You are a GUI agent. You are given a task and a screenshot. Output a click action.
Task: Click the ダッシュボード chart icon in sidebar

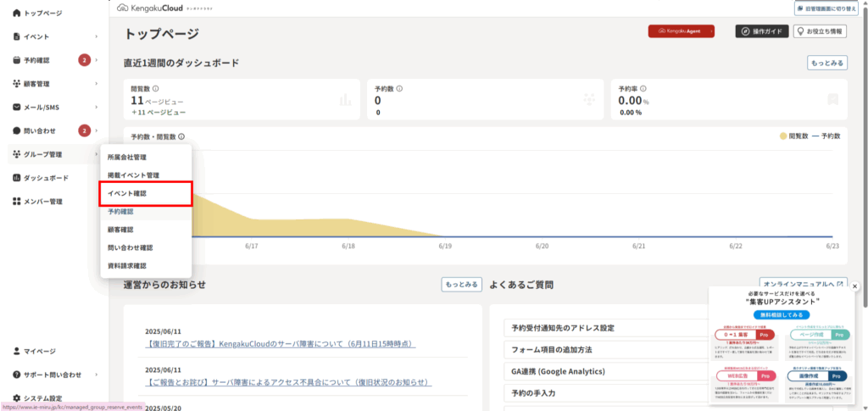coord(17,178)
